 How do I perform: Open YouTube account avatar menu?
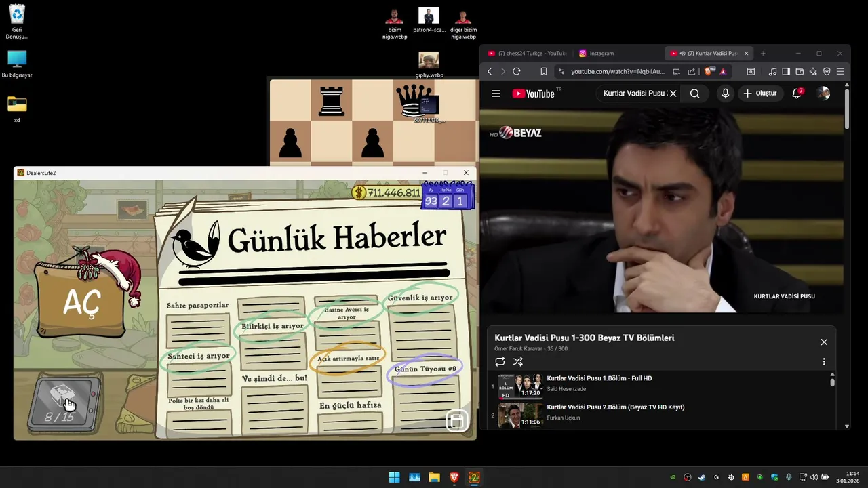[823, 94]
